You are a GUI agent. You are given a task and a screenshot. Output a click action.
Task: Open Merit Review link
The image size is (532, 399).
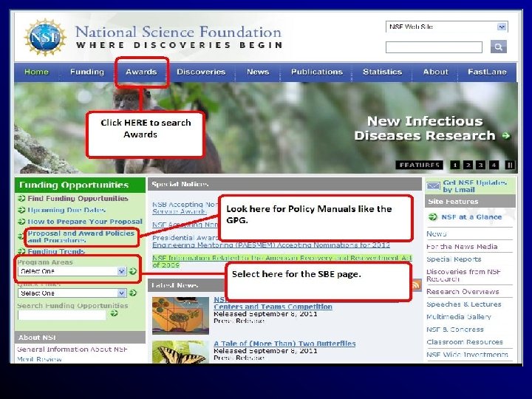(x=39, y=359)
